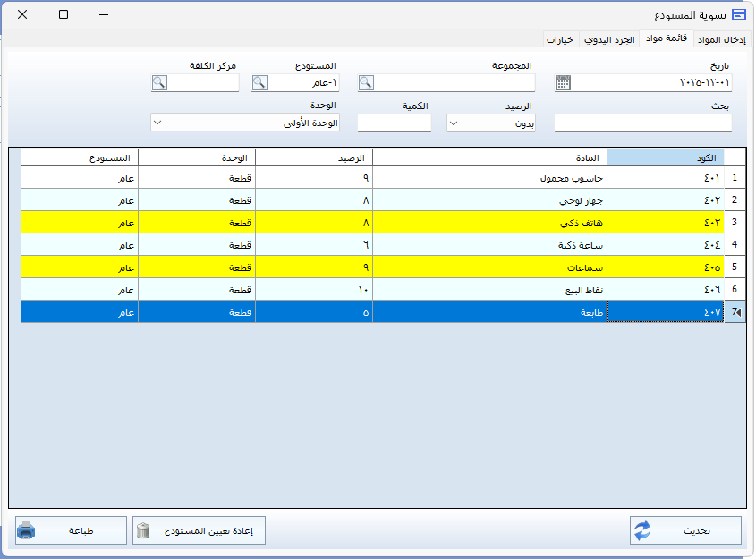Click the warehouse adjustment window title icon
Viewport: 756px width, 559px height.
tap(738, 14)
